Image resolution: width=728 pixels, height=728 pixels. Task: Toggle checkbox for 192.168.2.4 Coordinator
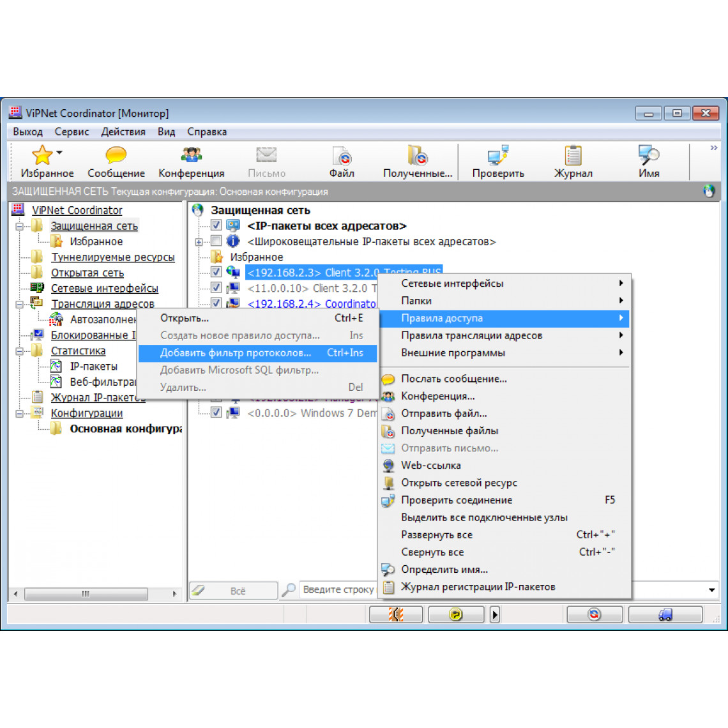[216, 303]
